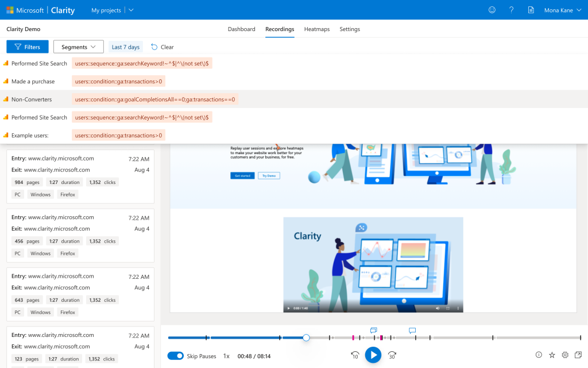Screen dimensions: 588x368
Task: Open the My projects dropdown
Action: (x=113, y=10)
